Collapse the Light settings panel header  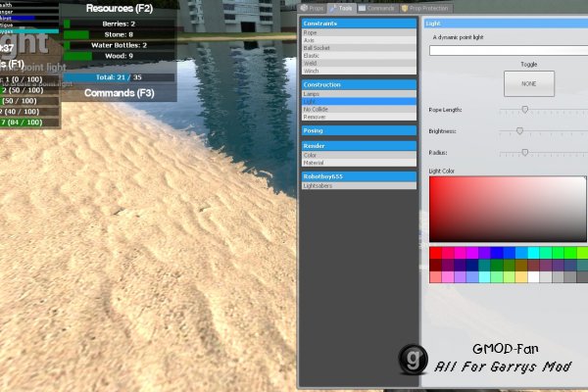click(506, 24)
